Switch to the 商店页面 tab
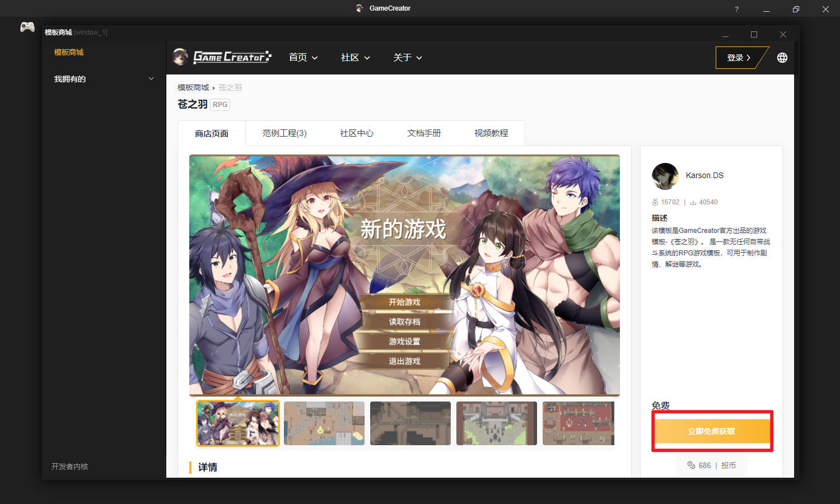Viewport: 840px width, 504px height. [x=212, y=133]
